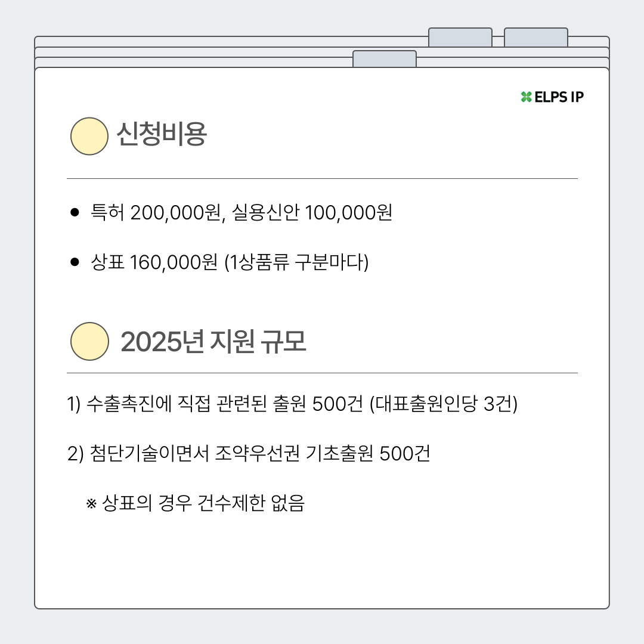Image resolution: width=644 pixels, height=644 pixels.
Task: Click the ※ reference mark symbol
Action: (91, 504)
